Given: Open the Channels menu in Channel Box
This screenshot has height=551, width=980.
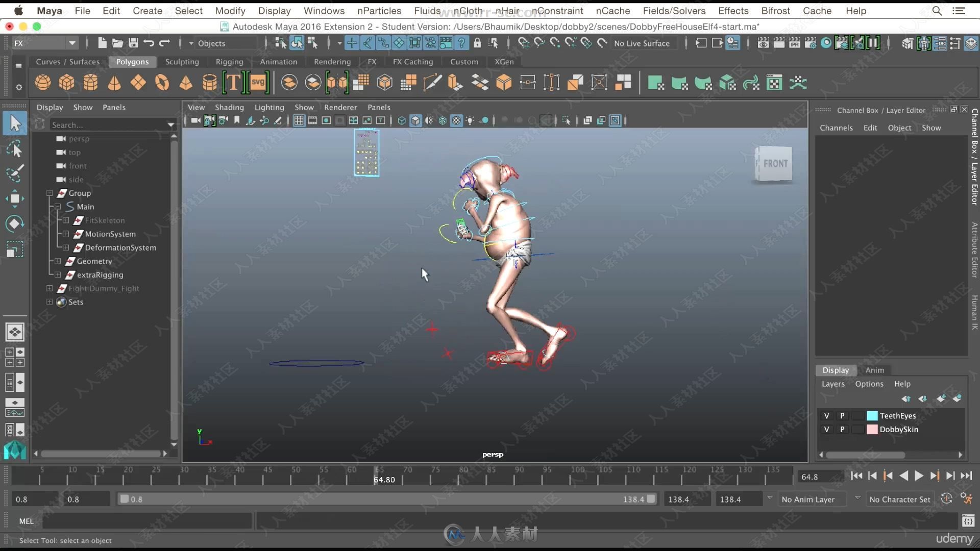Looking at the screenshot, I should pyautogui.click(x=836, y=128).
